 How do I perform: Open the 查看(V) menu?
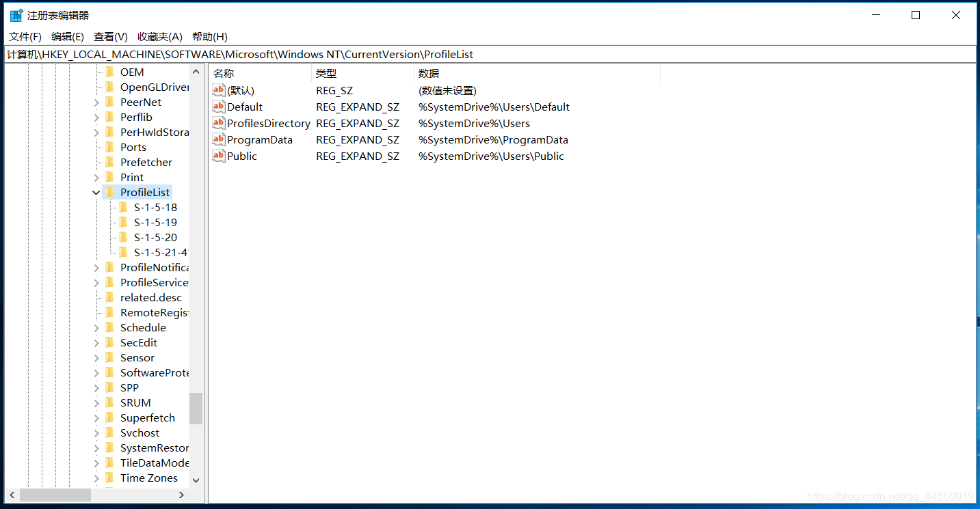click(x=111, y=37)
